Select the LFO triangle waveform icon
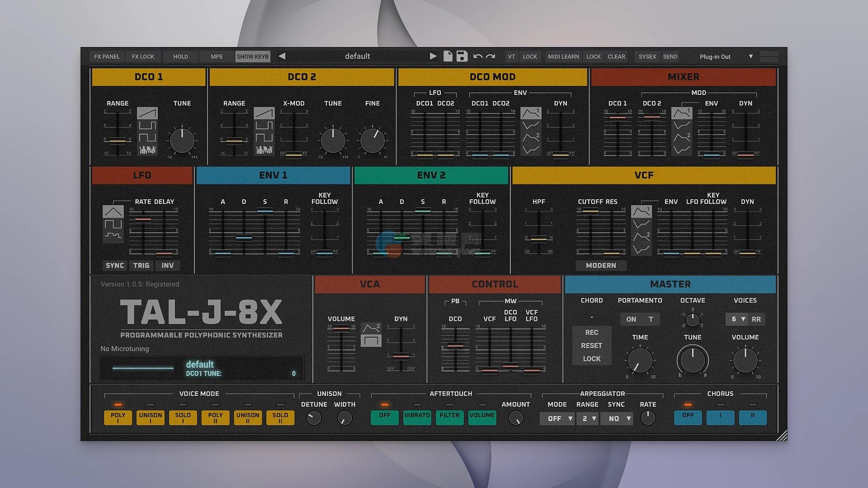 tap(113, 211)
